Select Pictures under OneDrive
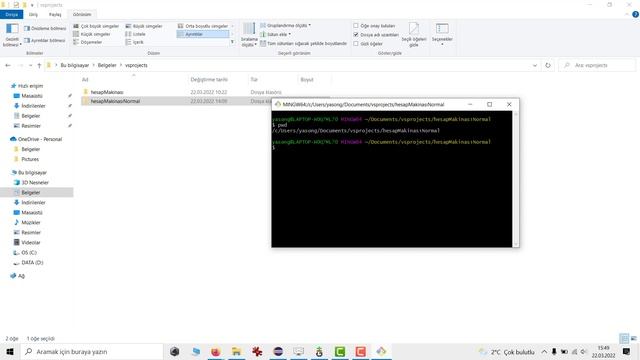The image size is (640, 360). click(x=30, y=159)
